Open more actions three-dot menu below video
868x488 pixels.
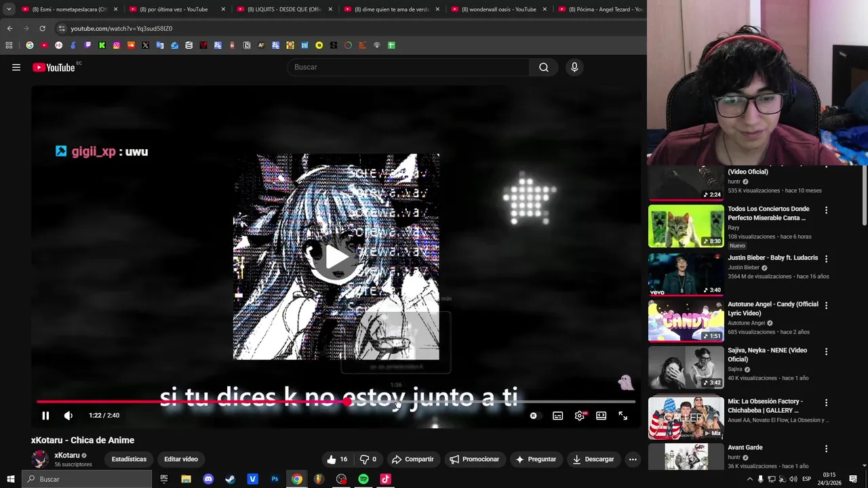coord(633,459)
